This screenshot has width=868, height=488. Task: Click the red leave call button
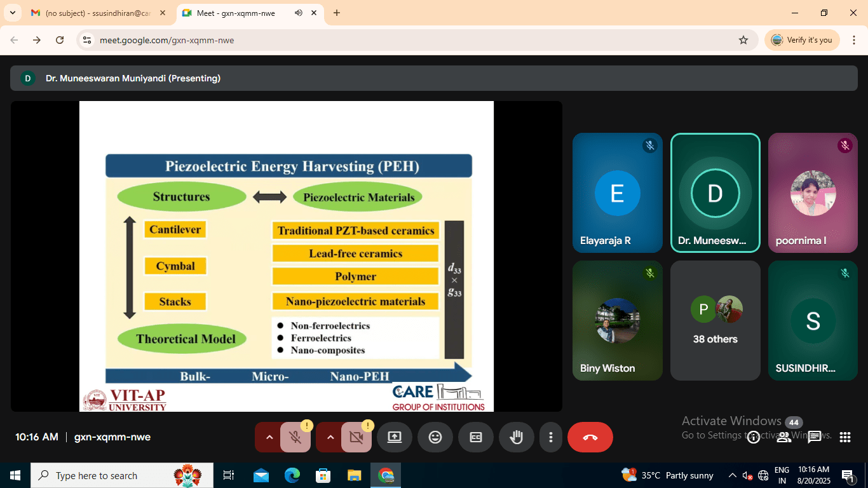coord(590,437)
